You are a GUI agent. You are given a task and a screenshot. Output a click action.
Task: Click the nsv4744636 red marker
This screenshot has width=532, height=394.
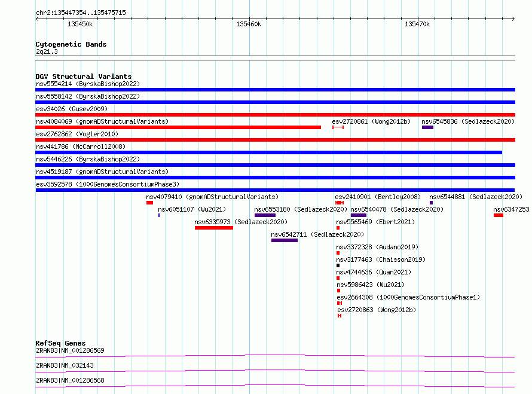338,278
